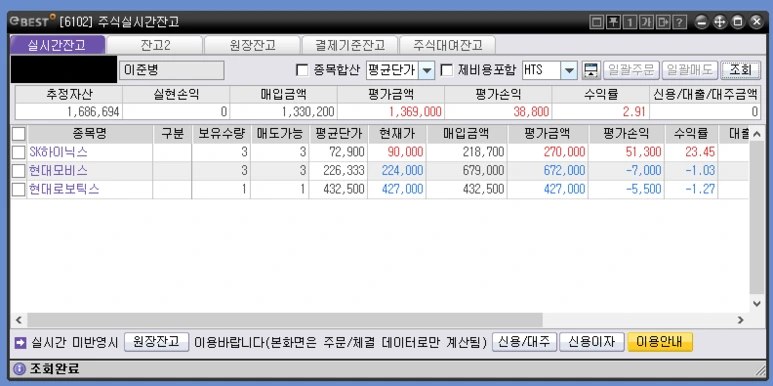Screen dimensions: 773x386
Task: Toggle the select-all checkbox in the table header
Action: click(18, 134)
